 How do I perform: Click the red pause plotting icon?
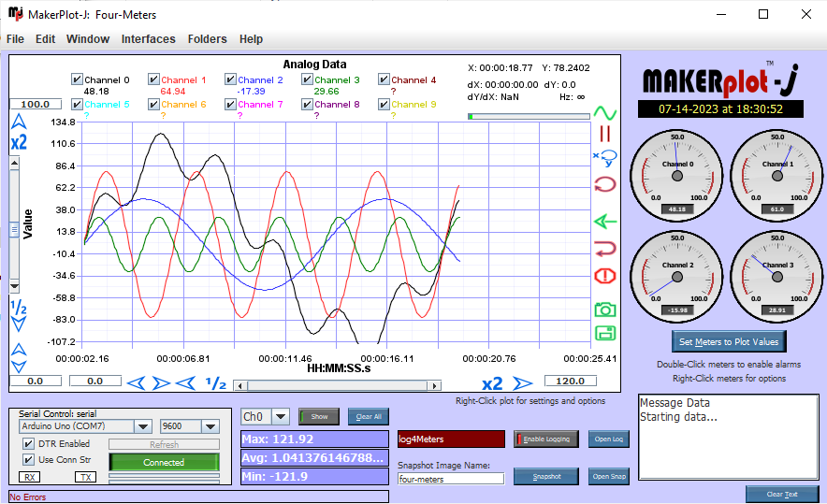605,134
